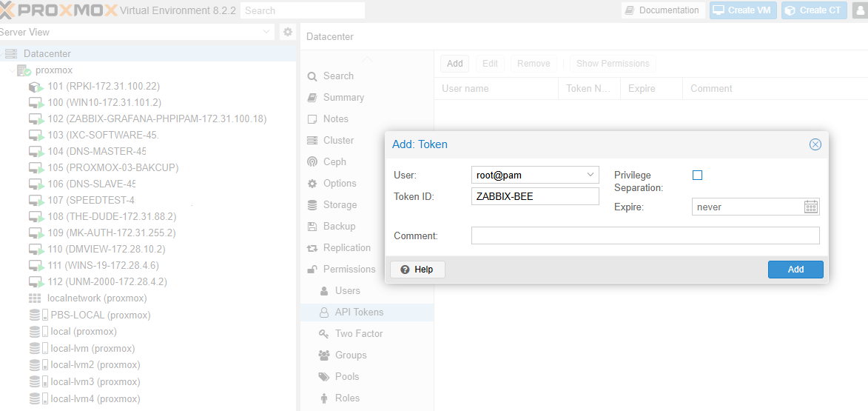This screenshot has height=411, width=868.
Task: Click storage icon of PBS-LOCAL
Action: point(38,315)
